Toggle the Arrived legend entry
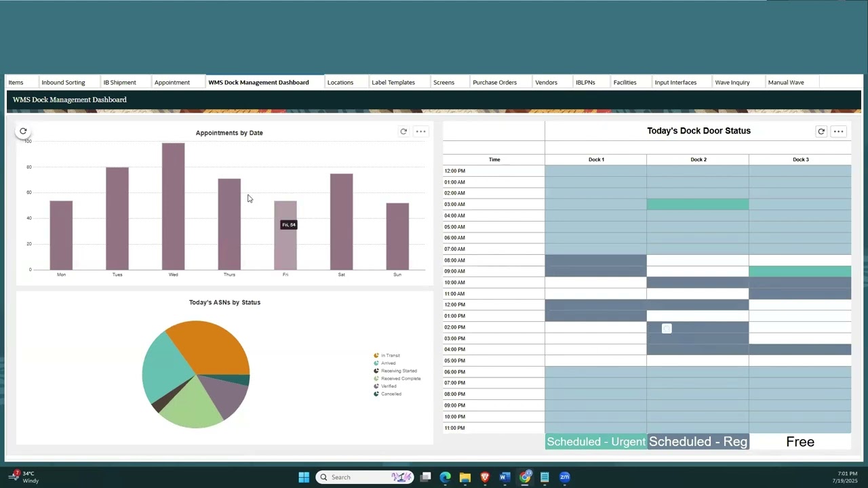Viewport: 868px width, 488px height. click(x=384, y=363)
